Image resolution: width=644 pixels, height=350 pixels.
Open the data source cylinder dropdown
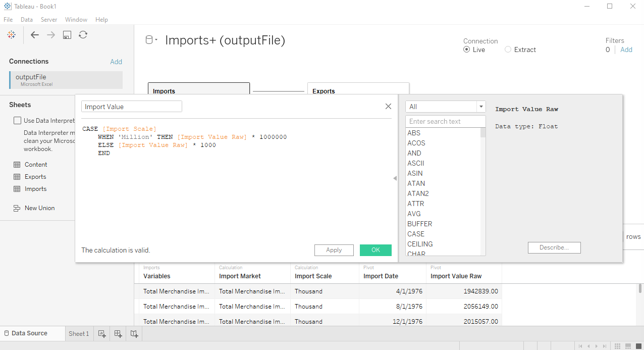(151, 40)
